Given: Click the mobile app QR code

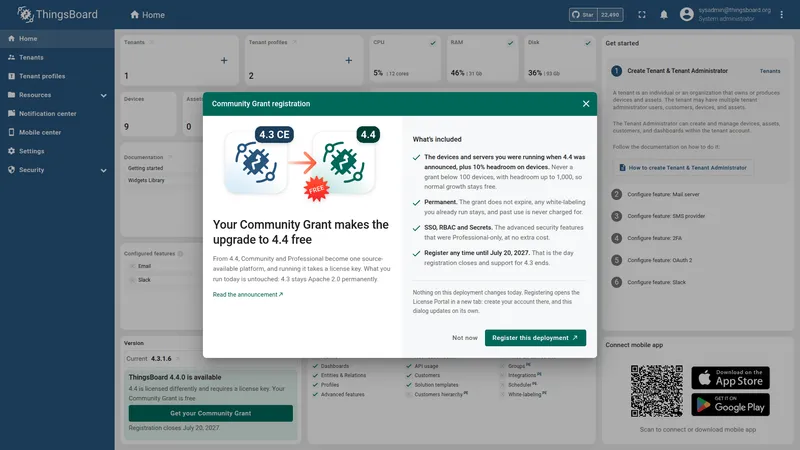Looking at the screenshot, I should click(x=657, y=391).
